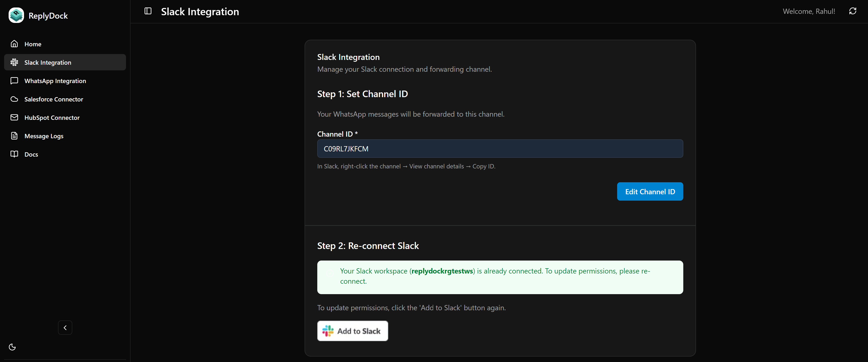Click the Slack Integration sidebar icon

point(14,62)
